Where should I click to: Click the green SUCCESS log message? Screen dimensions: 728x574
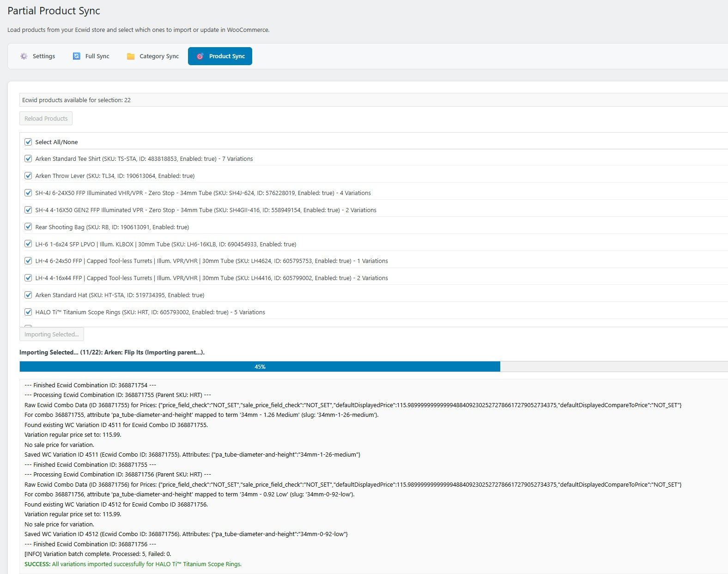[x=133, y=564]
